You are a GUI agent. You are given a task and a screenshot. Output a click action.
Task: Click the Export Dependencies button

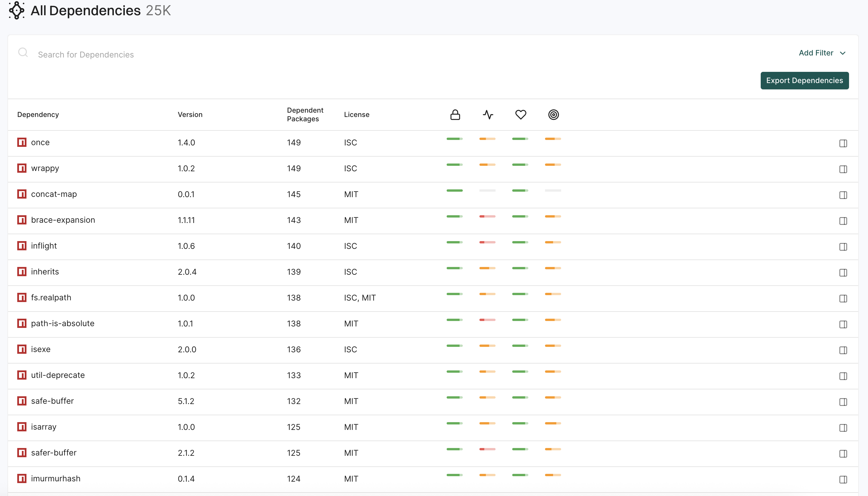tap(804, 80)
